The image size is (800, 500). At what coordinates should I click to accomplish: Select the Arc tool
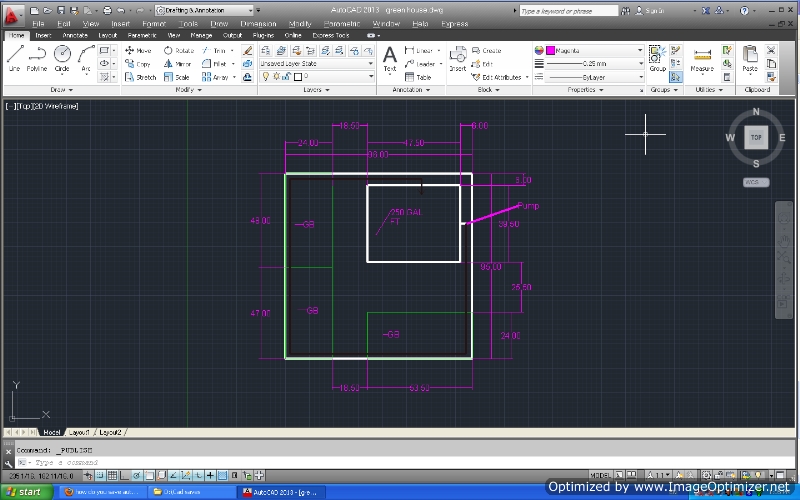point(86,58)
